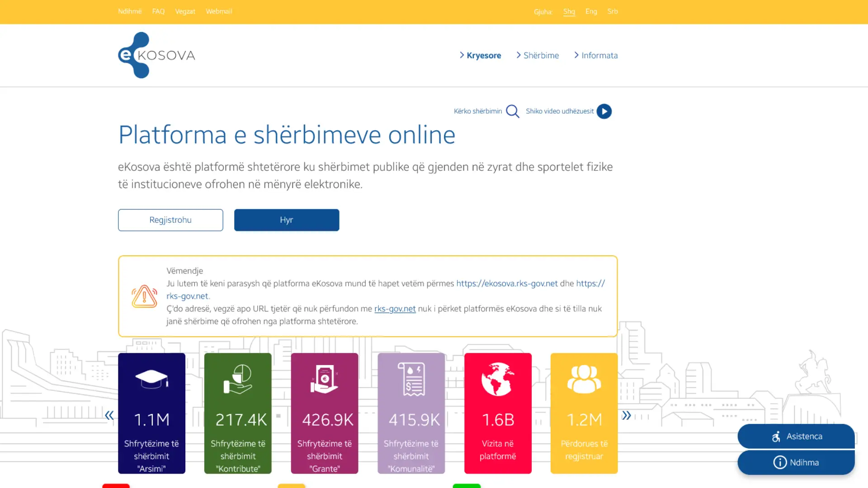The image size is (868, 488).
Task: Click the 1.2M Përdorues të regjistruar value
Action: tap(585, 420)
